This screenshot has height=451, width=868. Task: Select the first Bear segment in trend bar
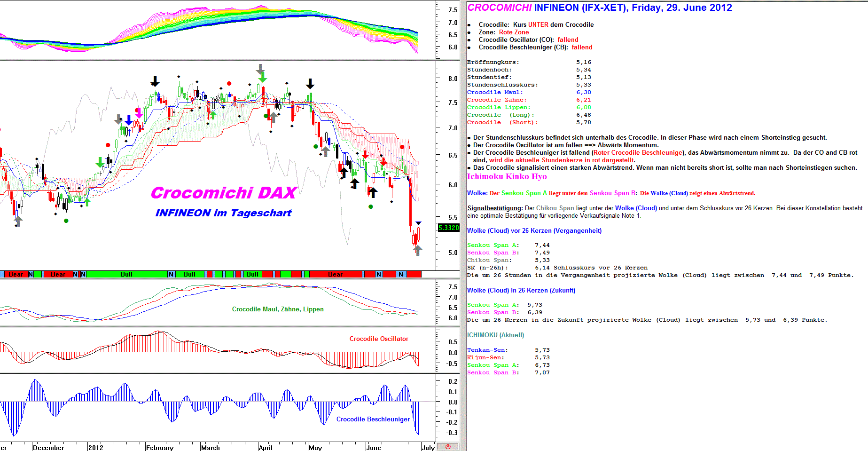[16, 274]
